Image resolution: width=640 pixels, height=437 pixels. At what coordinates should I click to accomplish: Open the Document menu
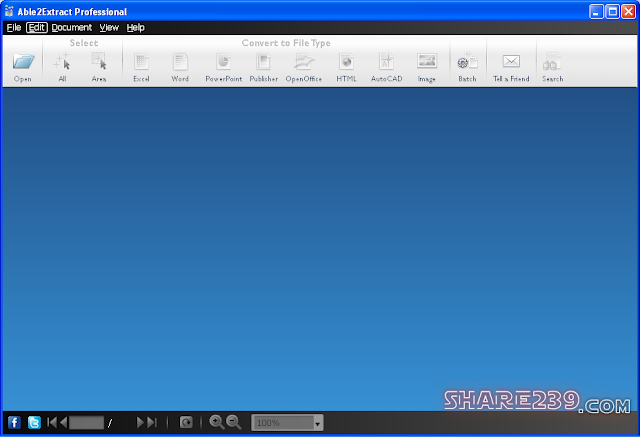tap(72, 27)
